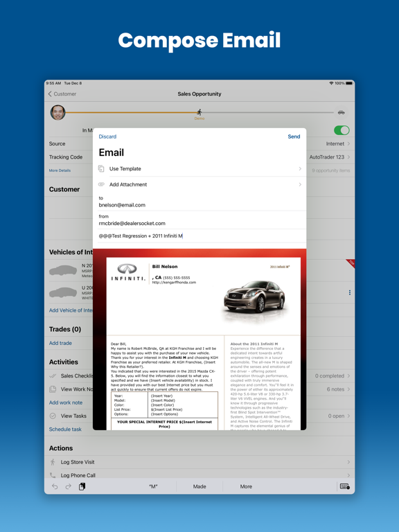Image resolution: width=399 pixels, height=532 pixels.
Task: Tap Sales Opportunity title
Action: coord(199,94)
